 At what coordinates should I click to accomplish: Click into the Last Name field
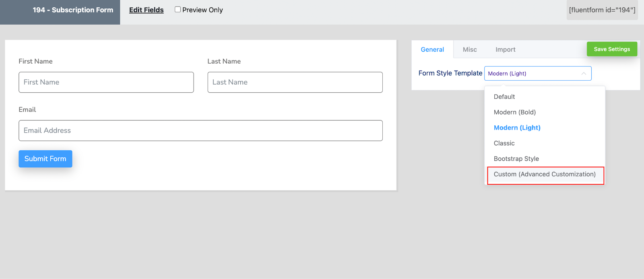pyautogui.click(x=295, y=82)
